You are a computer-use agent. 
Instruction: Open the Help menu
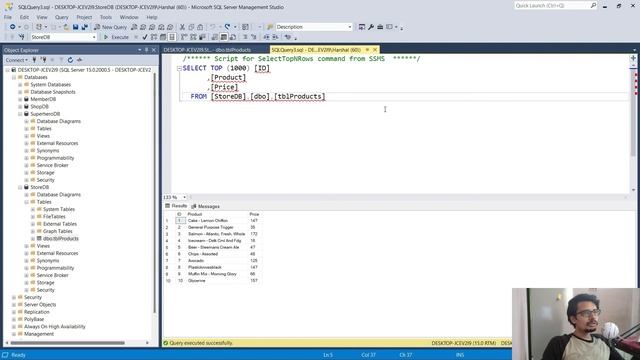[152, 17]
